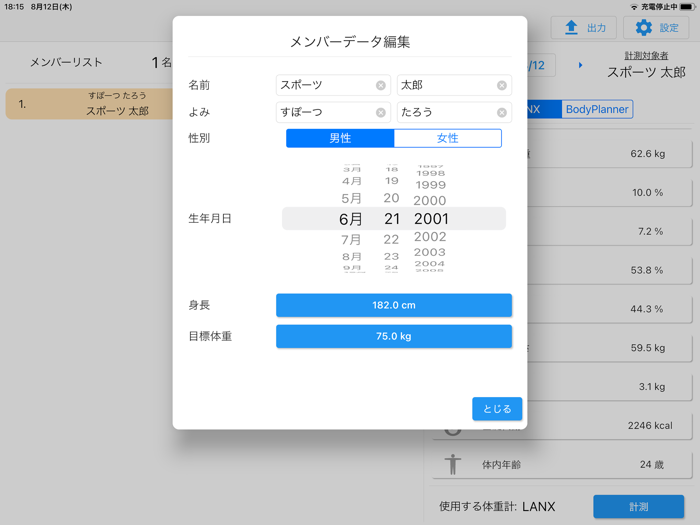The height and width of the screenshot is (525, 700).
Task: Choose day 23 in the picker
Action: [391, 257]
